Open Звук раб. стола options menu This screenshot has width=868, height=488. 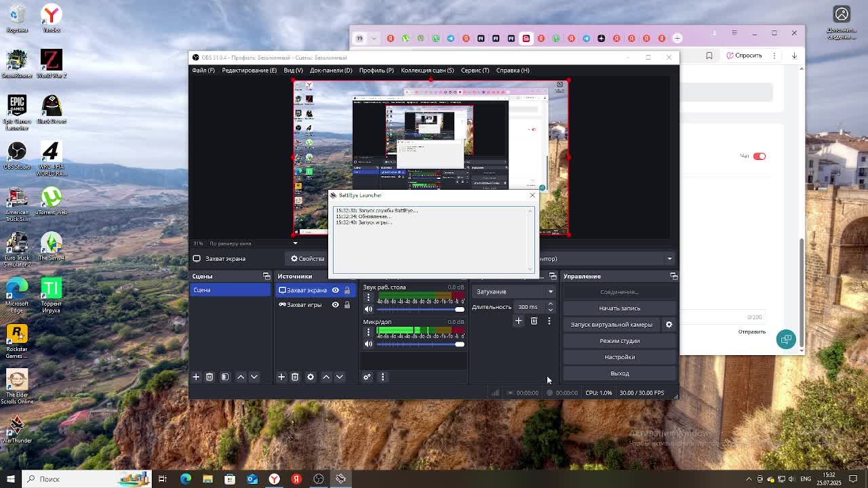pyautogui.click(x=368, y=298)
